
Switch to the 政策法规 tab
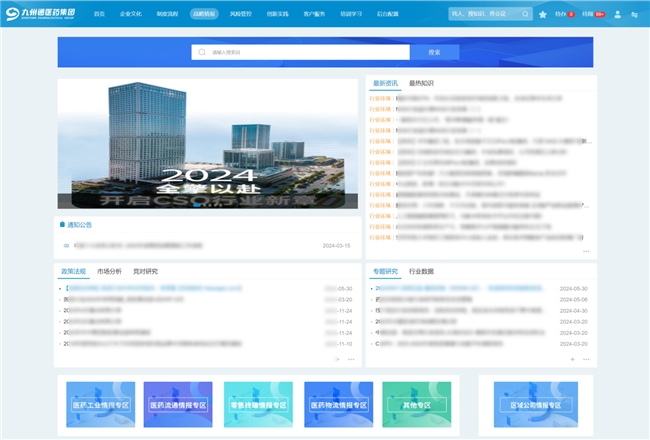[x=73, y=271]
